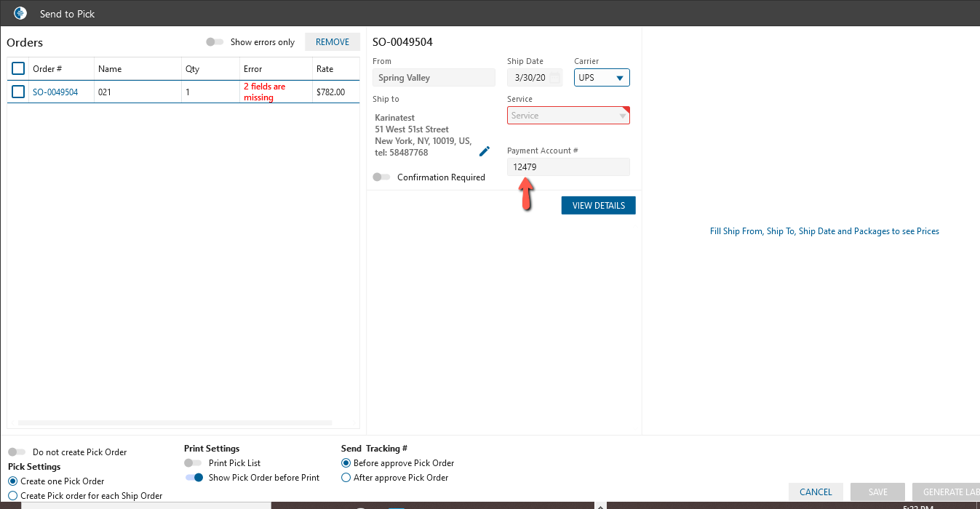Select Create Pick order for each Ship Order
This screenshot has height=509, width=980.
coord(13,496)
